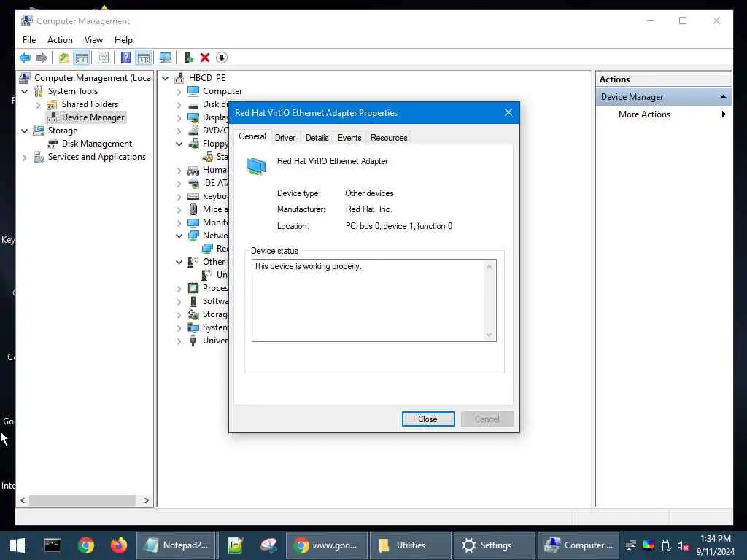The width and height of the screenshot is (747, 560).
Task: Click the USB safely remove tray icon
Action: pyautogui.click(x=666, y=545)
